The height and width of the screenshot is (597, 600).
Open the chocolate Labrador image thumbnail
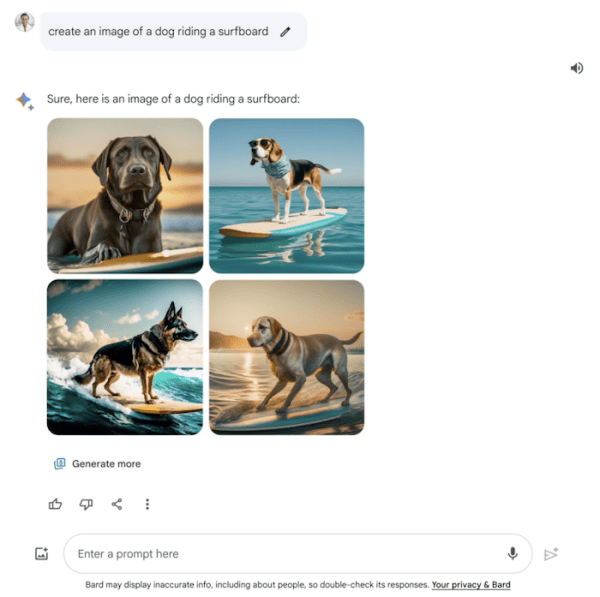[125, 196]
